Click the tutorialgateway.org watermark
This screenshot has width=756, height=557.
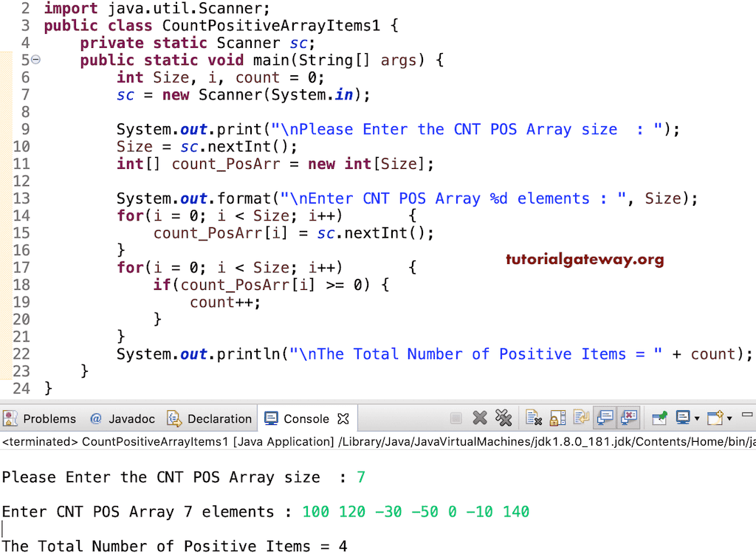click(x=584, y=260)
